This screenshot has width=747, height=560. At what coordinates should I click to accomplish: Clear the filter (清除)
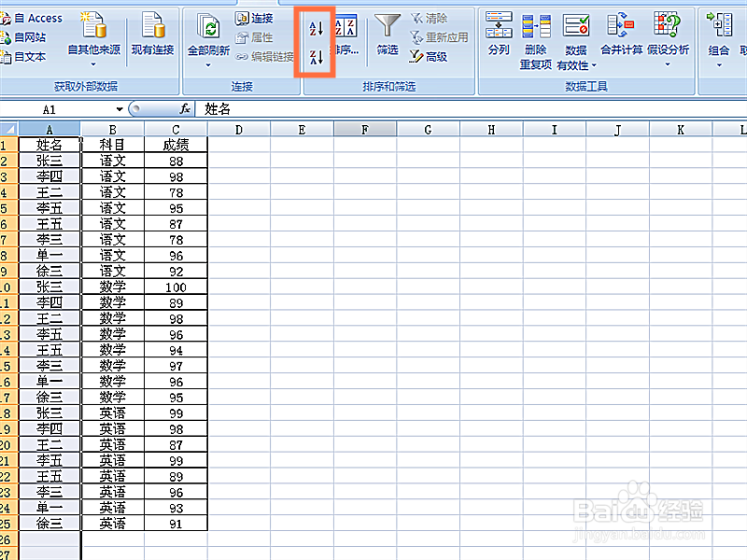click(x=430, y=18)
